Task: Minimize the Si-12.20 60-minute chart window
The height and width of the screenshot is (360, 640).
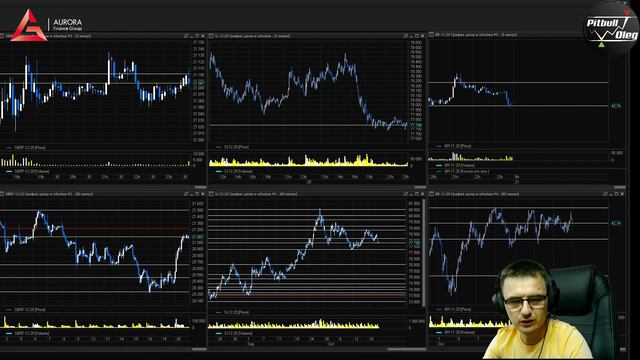Action: (411, 194)
